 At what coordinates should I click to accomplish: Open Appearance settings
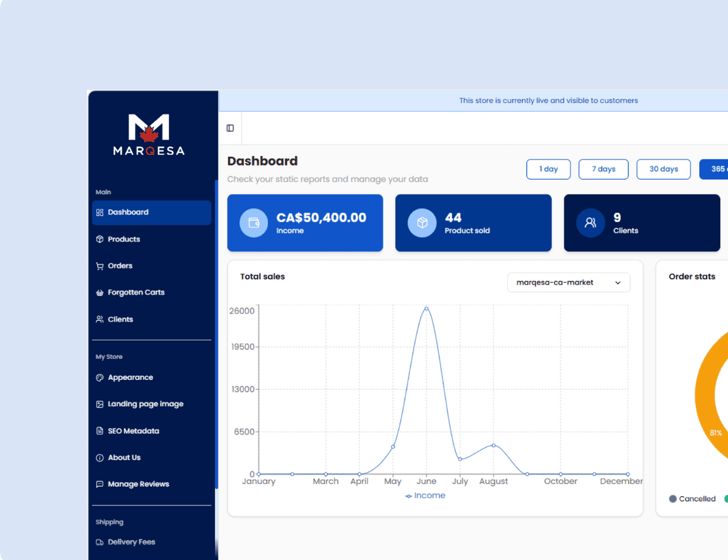tap(151, 377)
